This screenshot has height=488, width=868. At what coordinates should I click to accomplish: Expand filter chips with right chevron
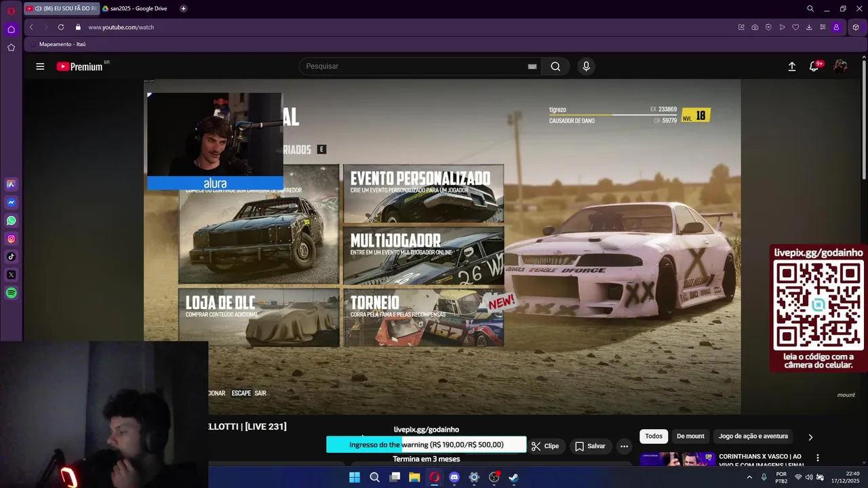810,437
